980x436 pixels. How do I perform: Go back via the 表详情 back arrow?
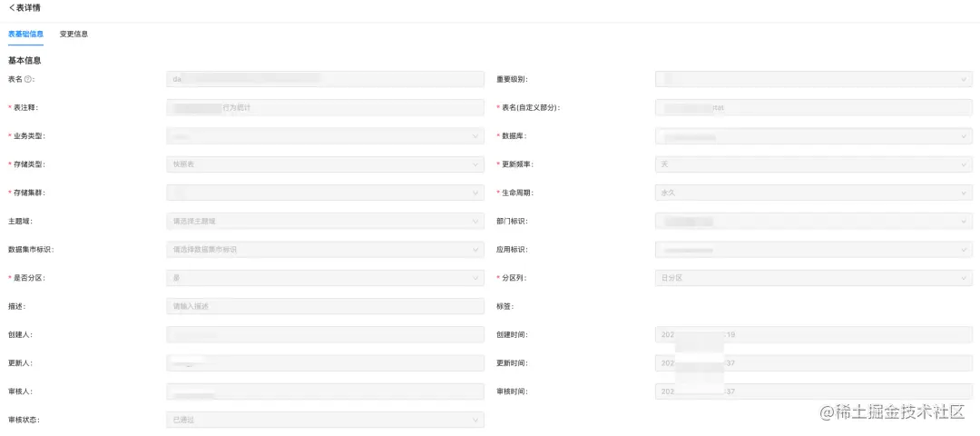tap(11, 7)
